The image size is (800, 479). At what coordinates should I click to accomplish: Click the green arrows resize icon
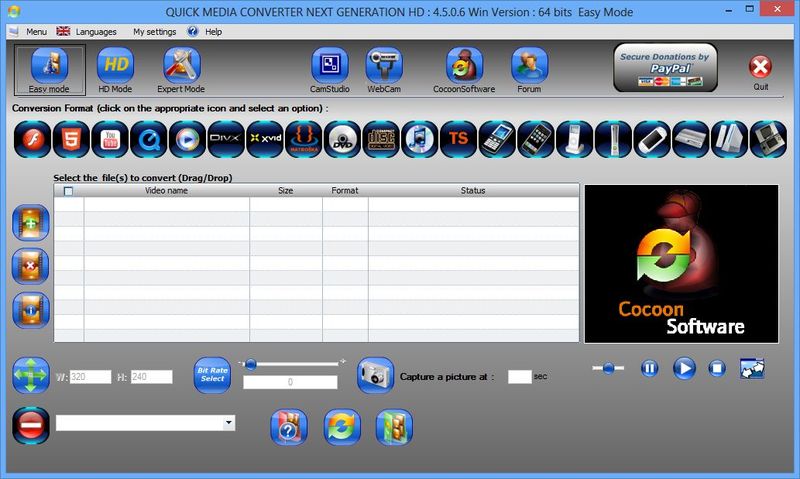[31, 375]
